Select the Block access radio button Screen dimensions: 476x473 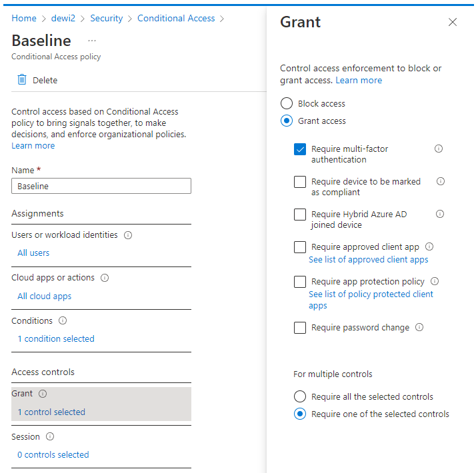coord(287,103)
